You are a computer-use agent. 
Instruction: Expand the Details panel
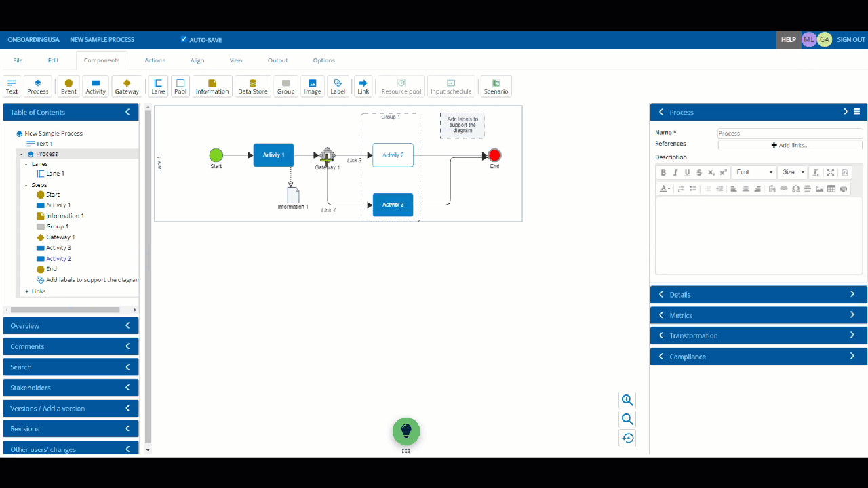[758, 295]
